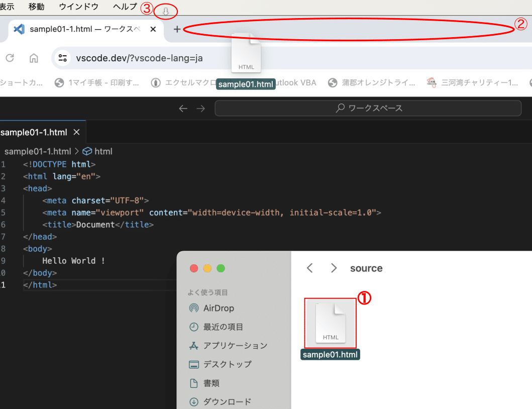Click the Hello World ! text line

pos(74,261)
